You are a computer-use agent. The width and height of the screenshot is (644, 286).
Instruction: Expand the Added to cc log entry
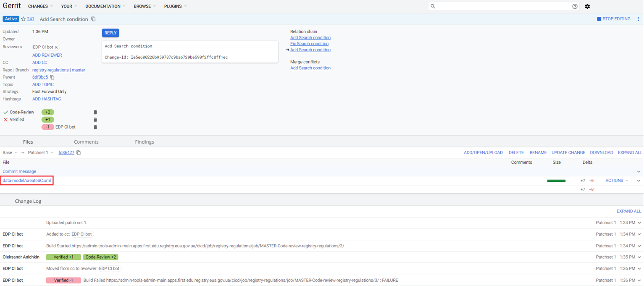pyautogui.click(x=639, y=234)
